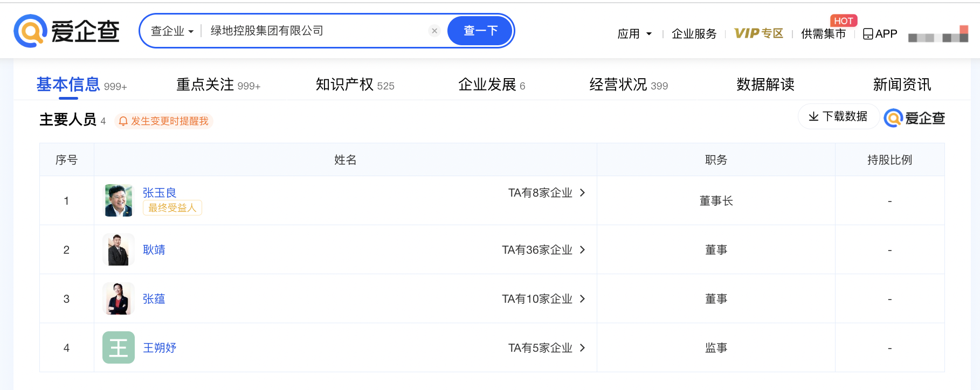
Task: Open the VIP专区 link
Action: [758, 33]
